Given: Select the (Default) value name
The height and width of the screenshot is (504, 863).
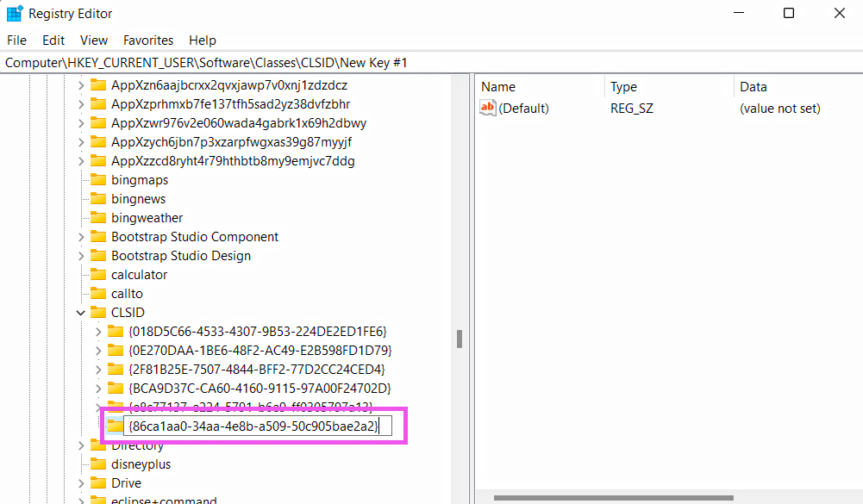Looking at the screenshot, I should tap(523, 109).
